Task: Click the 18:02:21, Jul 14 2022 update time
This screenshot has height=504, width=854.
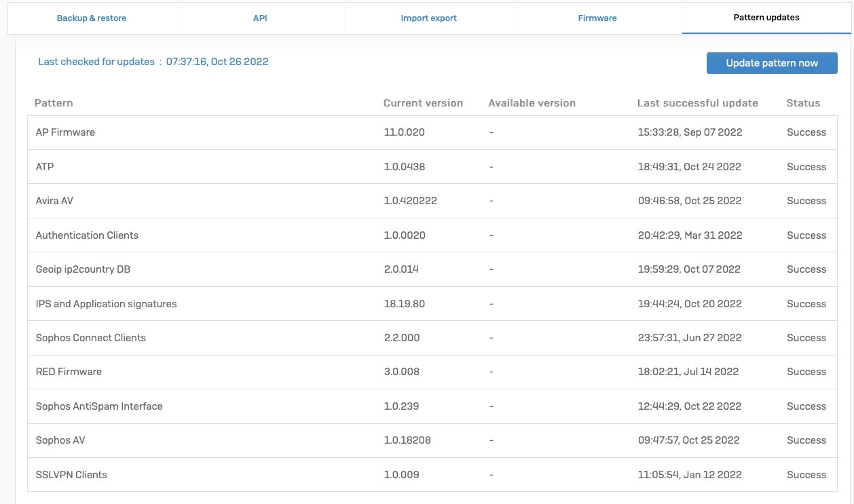Action: click(x=688, y=372)
